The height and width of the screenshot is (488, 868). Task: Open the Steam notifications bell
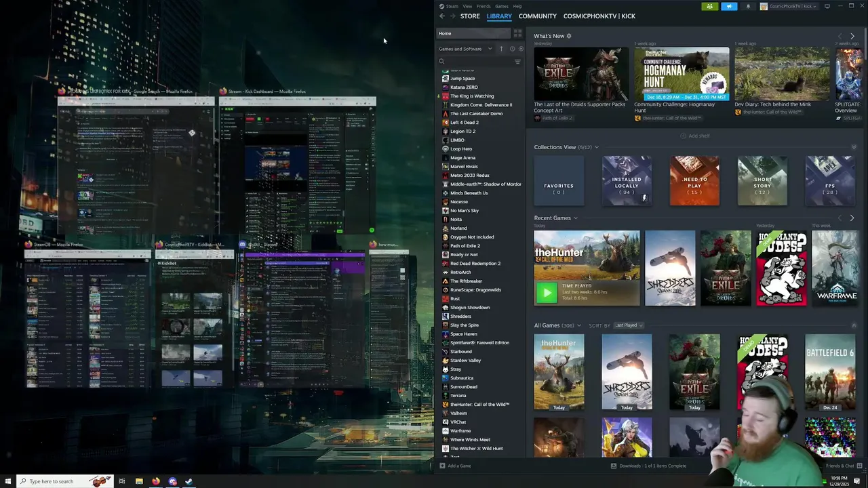click(x=748, y=6)
